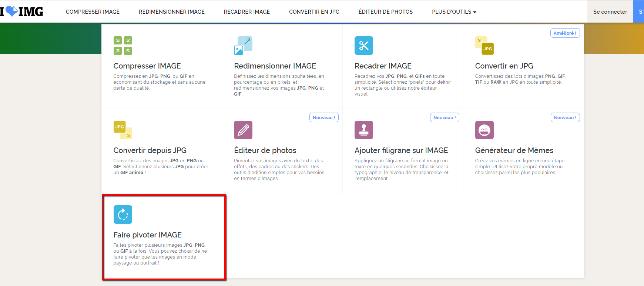
Task: Expand the PLUS D'OUTILS dropdown menu
Action: pos(454,12)
